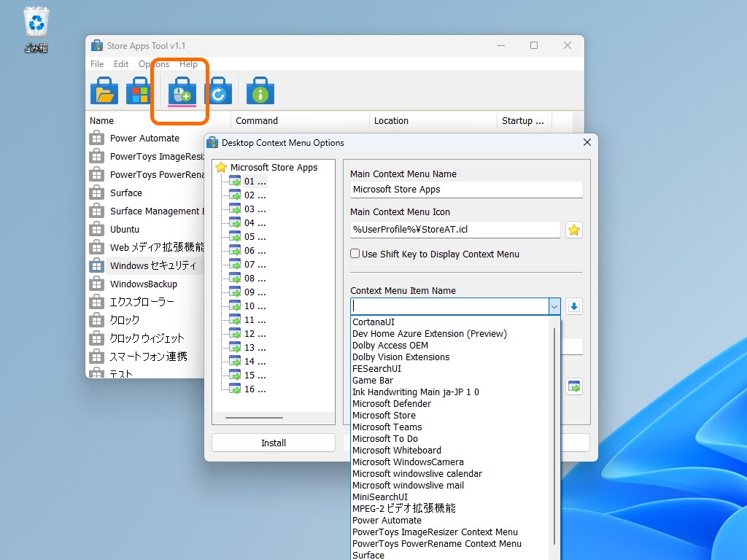The width and height of the screenshot is (747, 560).
Task: Collapse the Context Menu Item Name dropdown arrow
Action: 554,307
